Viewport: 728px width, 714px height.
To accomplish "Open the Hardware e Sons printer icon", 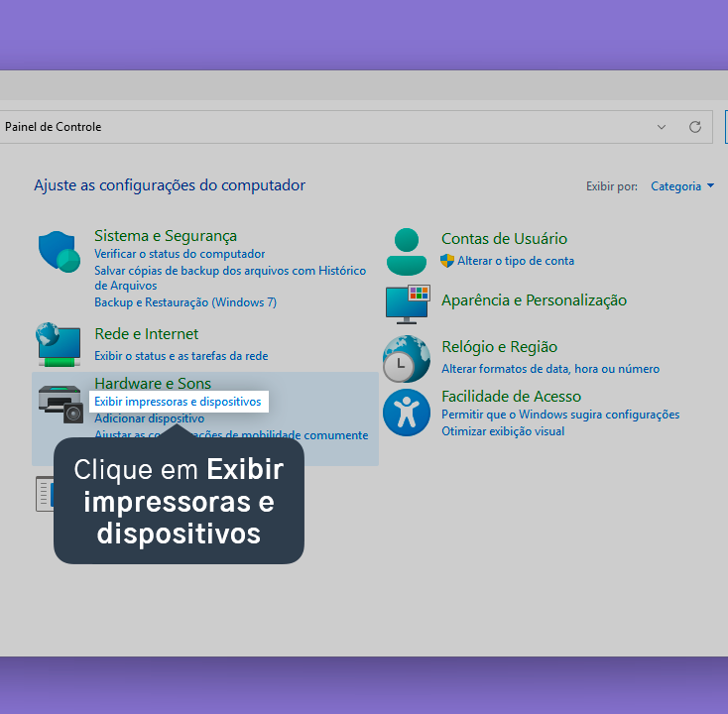I will [x=61, y=404].
